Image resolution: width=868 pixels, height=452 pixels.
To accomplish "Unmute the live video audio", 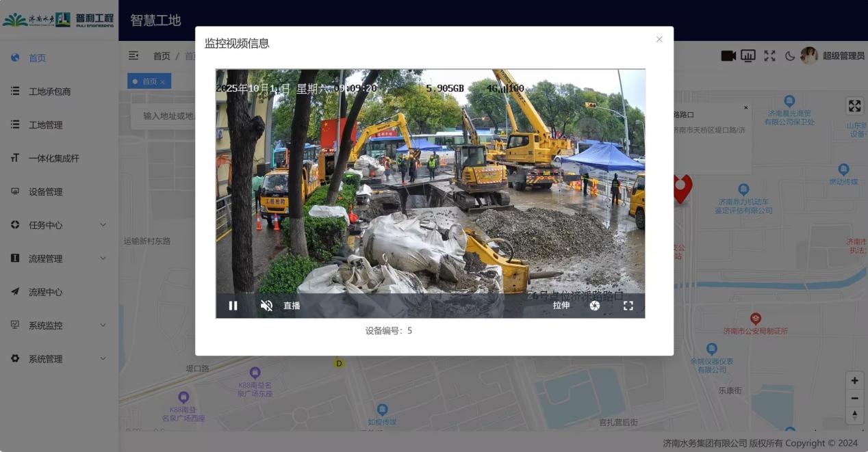I will [x=266, y=305].
